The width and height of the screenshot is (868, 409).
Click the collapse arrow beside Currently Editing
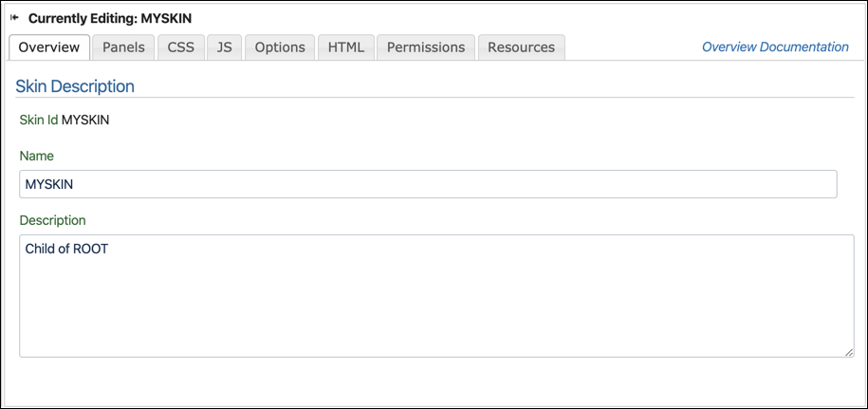(x=14, y=18)
